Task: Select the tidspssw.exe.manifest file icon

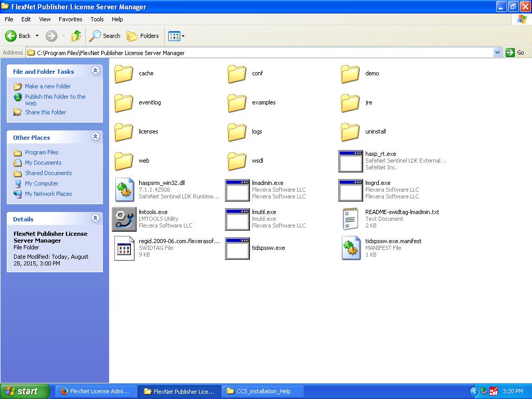Action: 351,248
